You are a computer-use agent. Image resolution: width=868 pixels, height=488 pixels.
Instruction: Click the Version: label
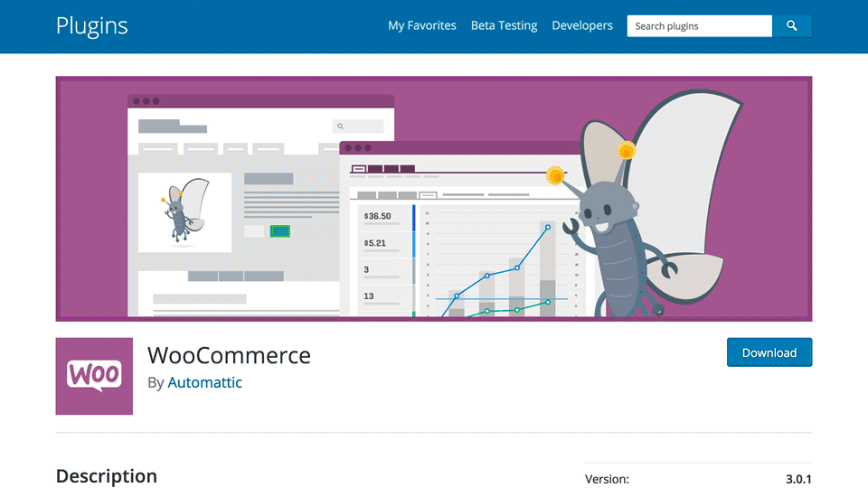click(607, 479)
